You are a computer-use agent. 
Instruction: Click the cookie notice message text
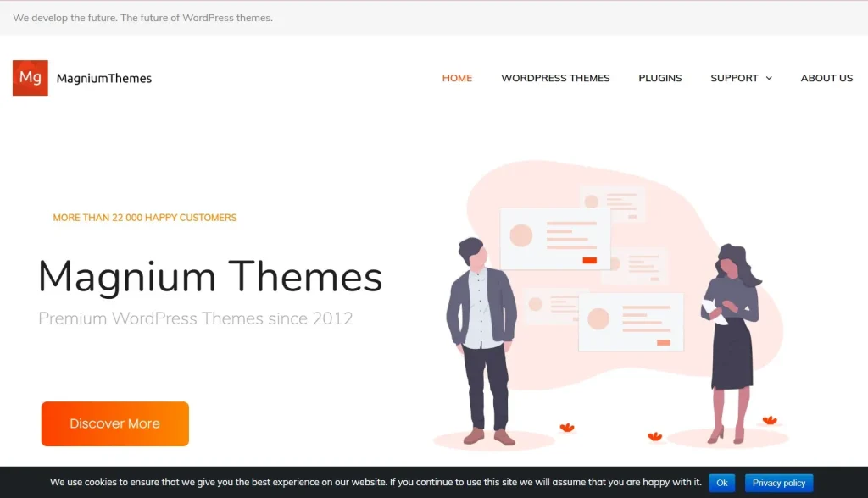376,482
